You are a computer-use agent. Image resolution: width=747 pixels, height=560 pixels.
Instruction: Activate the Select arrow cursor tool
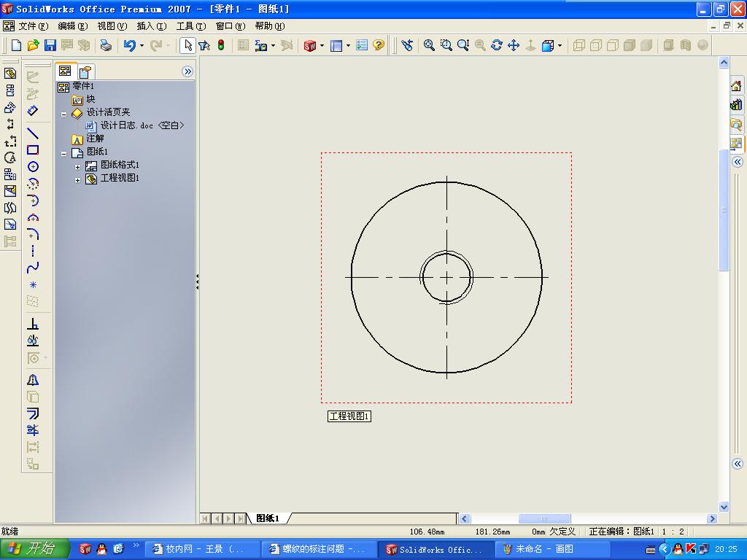187,45
